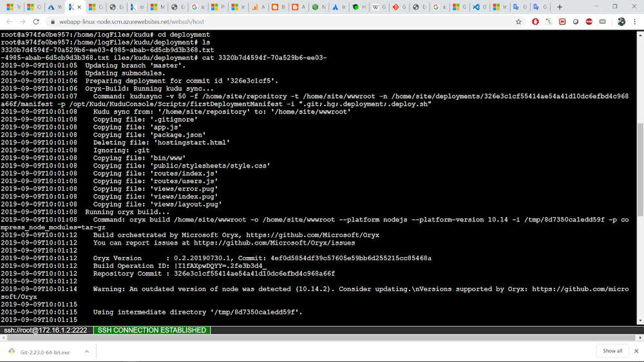Image resolution: width=644 pixels, height=362 pixels.
Task: Switch to the Git logo tab
Action: [399, 7]
